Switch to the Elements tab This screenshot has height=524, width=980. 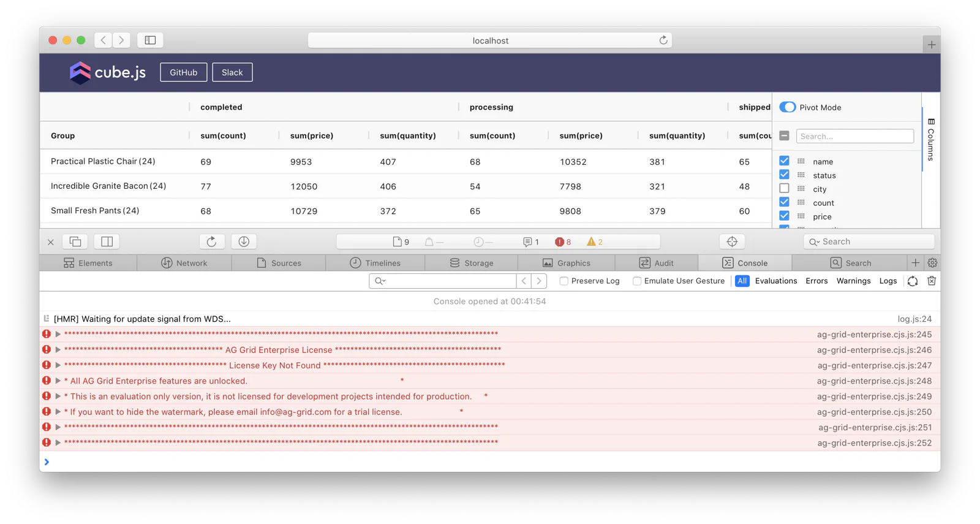point(88,263)
